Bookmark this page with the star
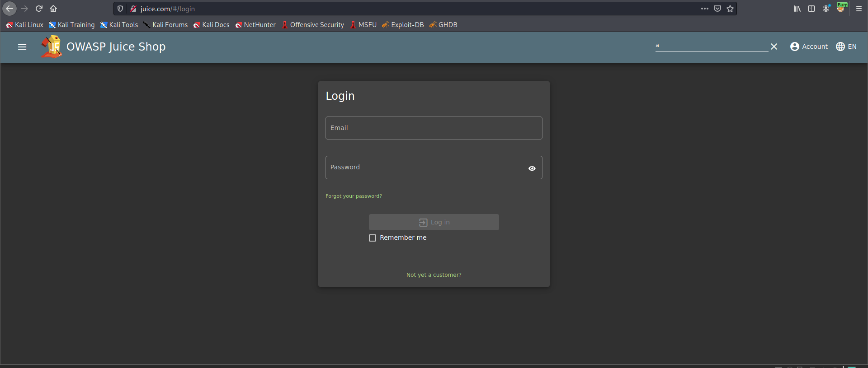The width and height of the screenshot is (868, 368). pos(730,9)
